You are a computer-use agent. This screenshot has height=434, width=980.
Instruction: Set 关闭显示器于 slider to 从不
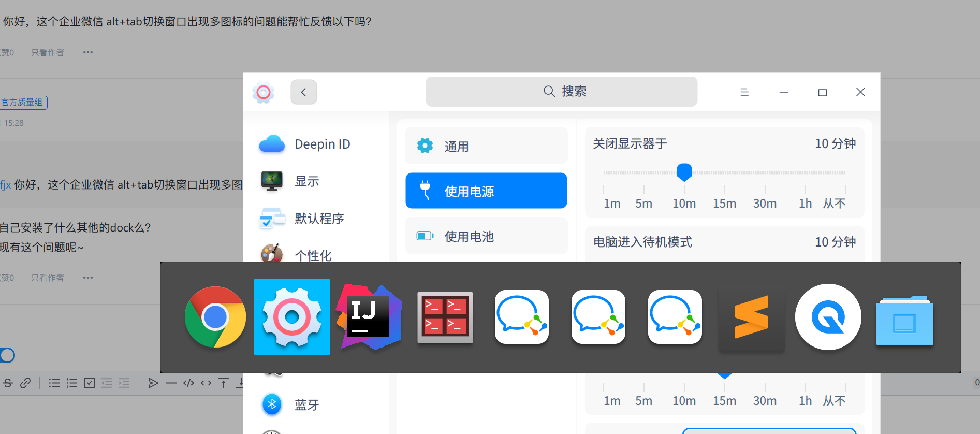point(835,204)
